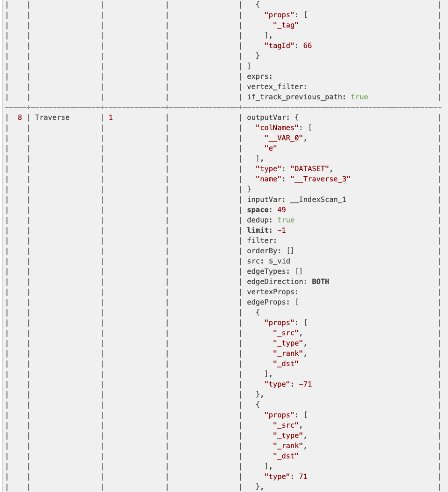Click row id 8 in the plan table
The height and width of the screenshot is (492, 448).
tap(20, 118)
